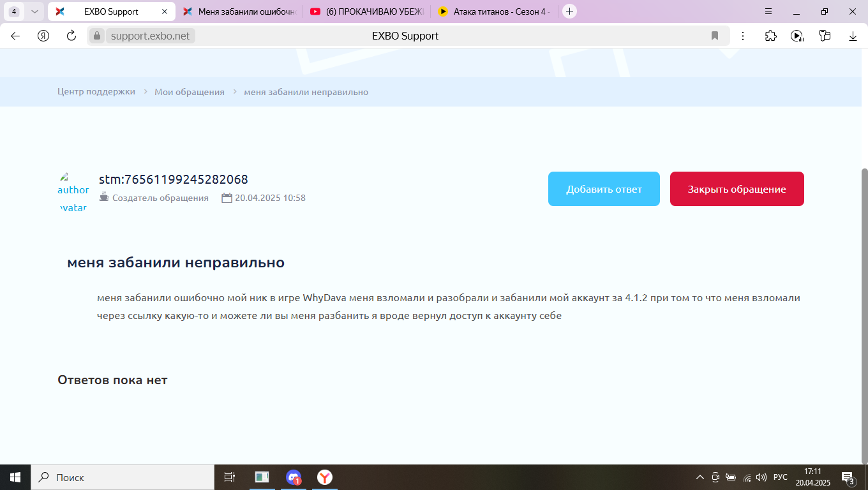Click the network tray icon

746,477
